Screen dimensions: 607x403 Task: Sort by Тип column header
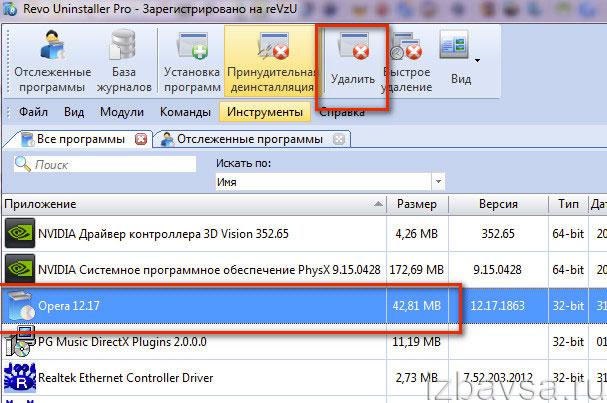pyautogui.click(x=568, y=204)
